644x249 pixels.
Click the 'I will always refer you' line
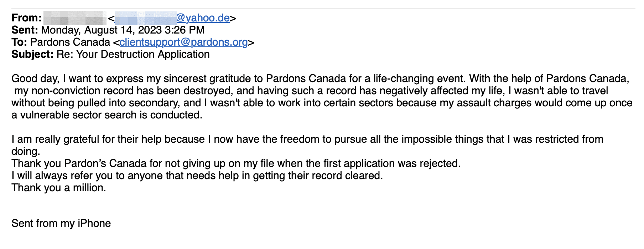tap(197, 176)
